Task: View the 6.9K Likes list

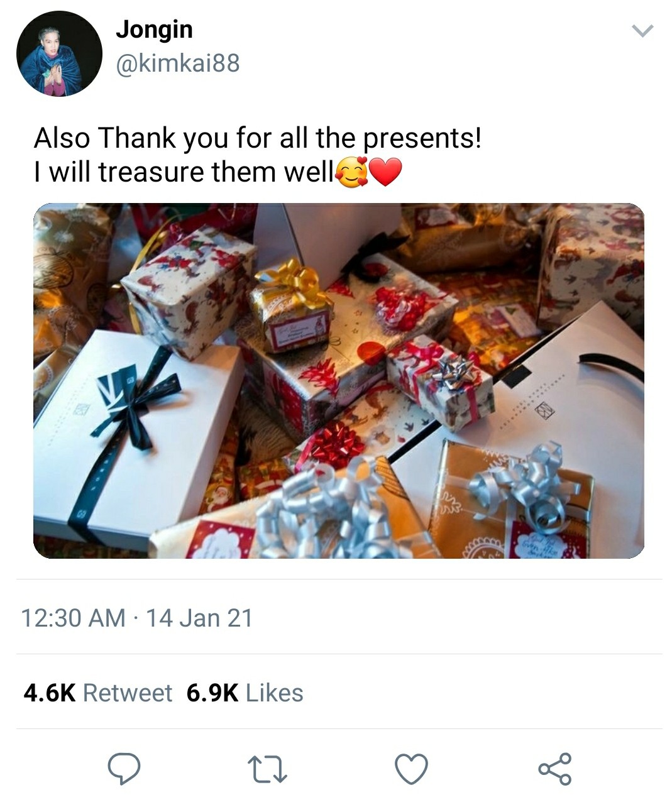Action: tap(245, 693)
